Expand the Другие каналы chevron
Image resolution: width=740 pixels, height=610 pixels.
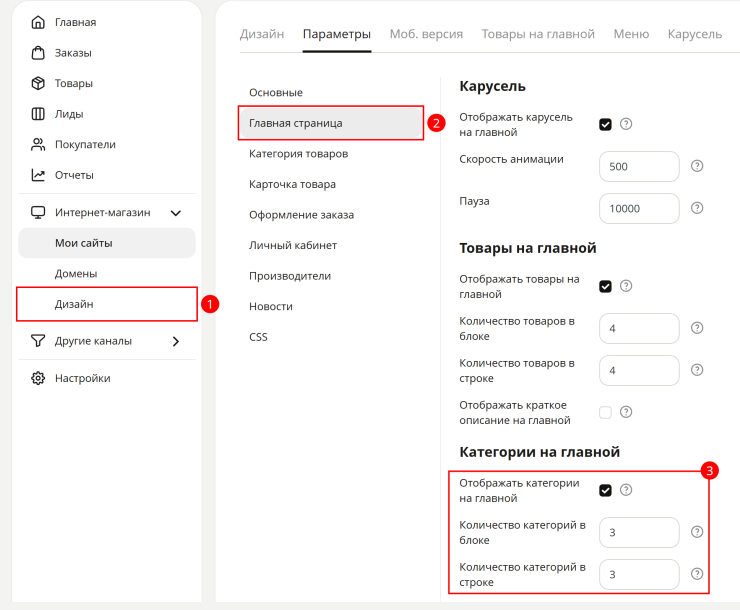point(176,341)
